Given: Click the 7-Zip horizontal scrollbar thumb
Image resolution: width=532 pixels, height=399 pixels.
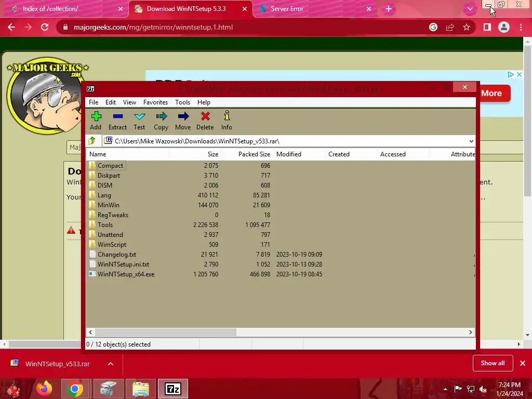Looking at the screenshot, I should pyautogui.click(x=166, y=332).
